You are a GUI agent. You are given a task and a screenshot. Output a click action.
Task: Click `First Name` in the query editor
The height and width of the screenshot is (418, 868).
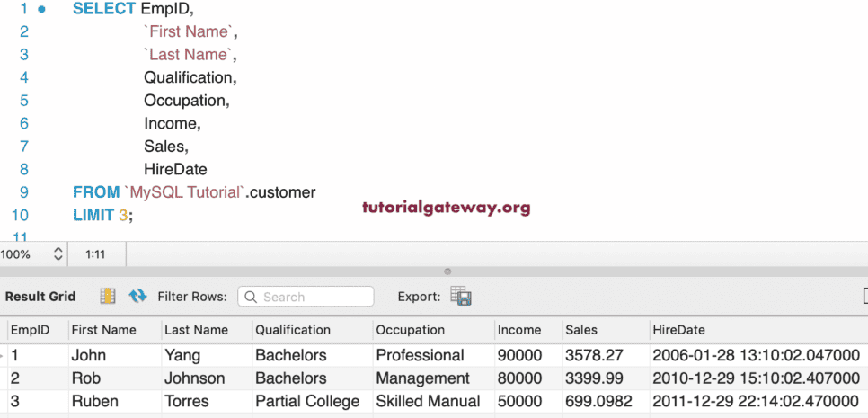click(189, 32)
